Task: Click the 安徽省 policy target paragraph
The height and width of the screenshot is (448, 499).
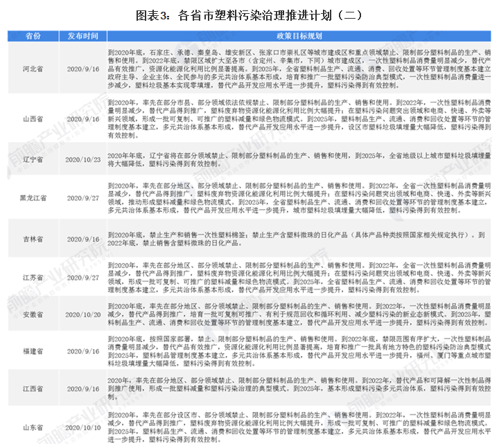Action: (x=299, y=314)
